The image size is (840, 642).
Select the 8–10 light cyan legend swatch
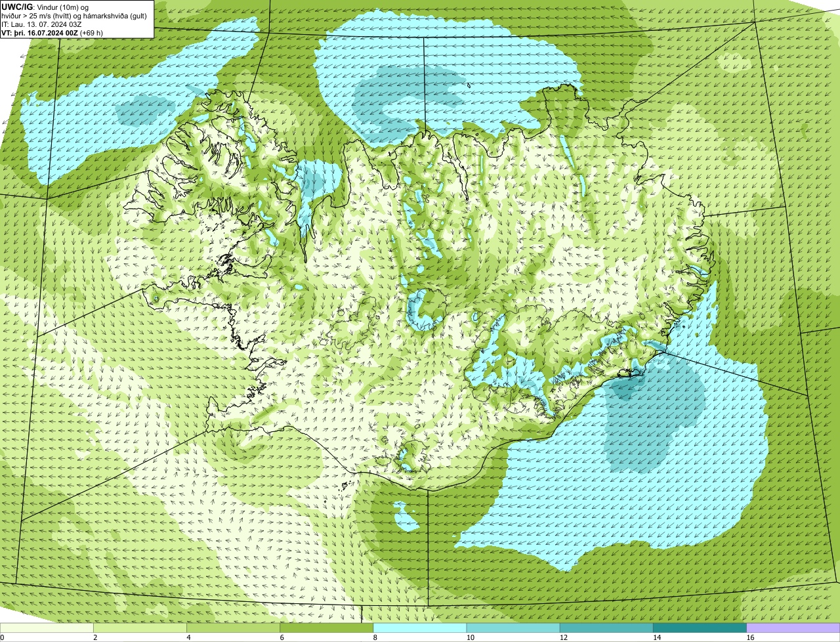(420, 628)
